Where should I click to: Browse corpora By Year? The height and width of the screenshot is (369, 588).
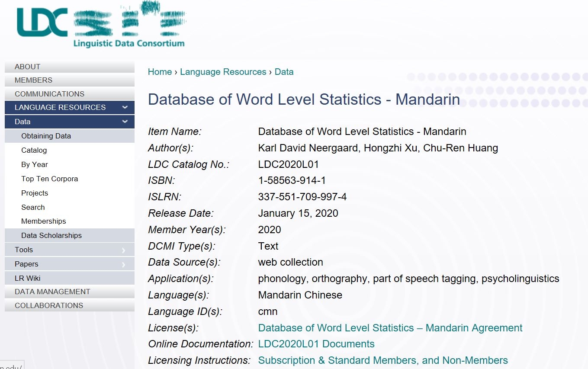point(34,164)
